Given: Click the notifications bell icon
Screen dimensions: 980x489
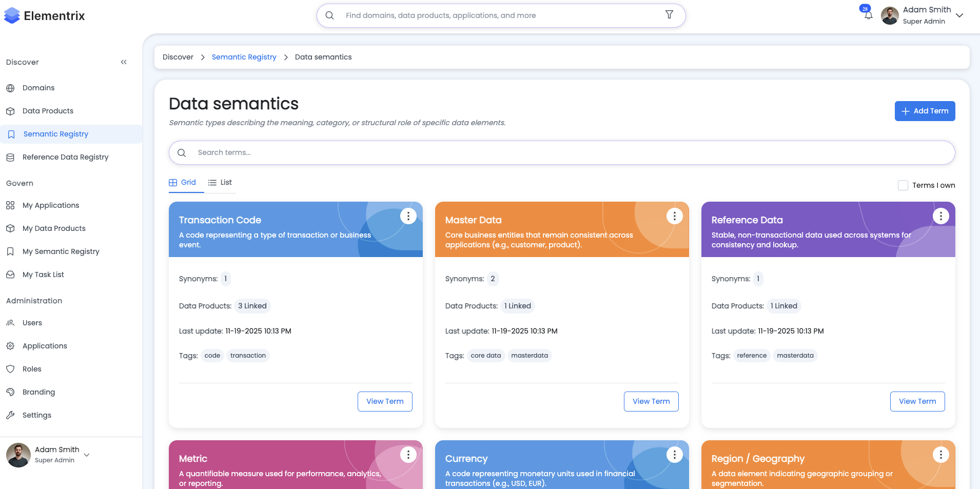Looking at the screenshot, I should 868,15.
